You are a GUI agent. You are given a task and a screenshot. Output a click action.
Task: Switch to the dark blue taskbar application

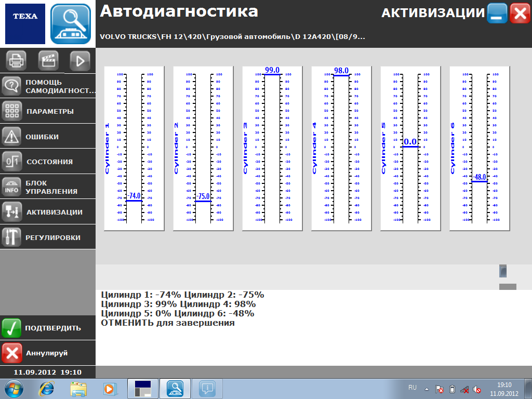tap(142, 389)
